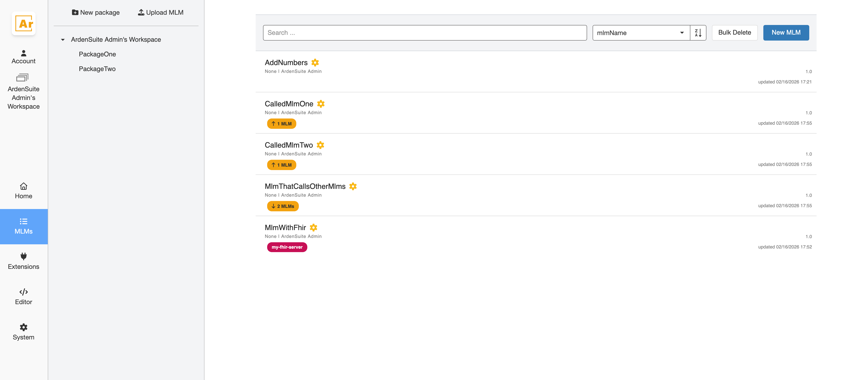Select PackageTwo in the tree
868x380 pixels.
click(x=97, y=69)
